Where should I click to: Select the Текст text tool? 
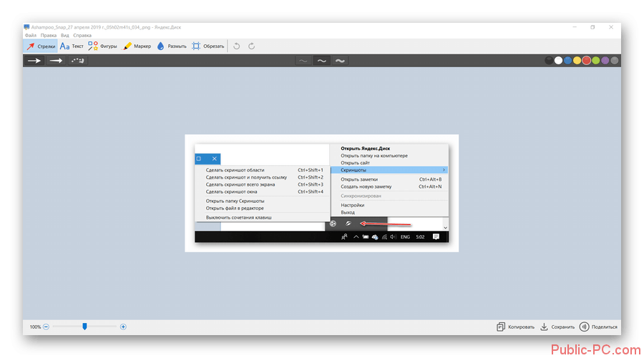[72, 46]
